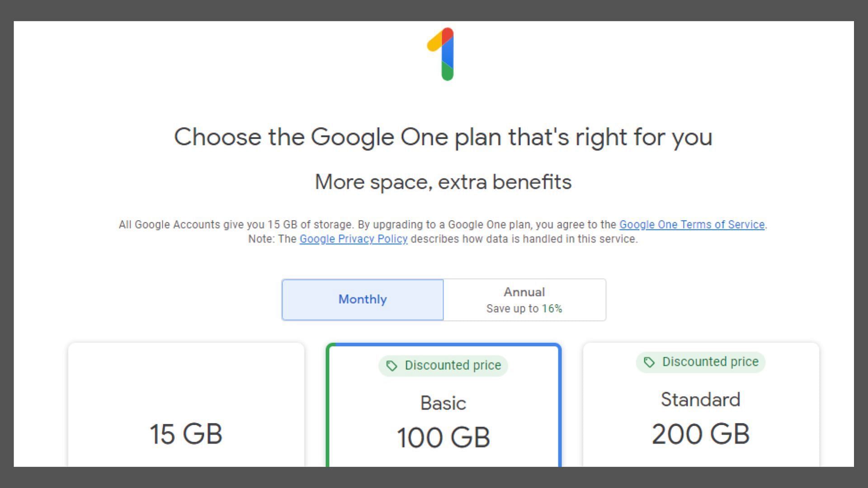Viewport: 868px width, 488px height.
Task: Click the tag icon on Standard plan
Action: 649,362
